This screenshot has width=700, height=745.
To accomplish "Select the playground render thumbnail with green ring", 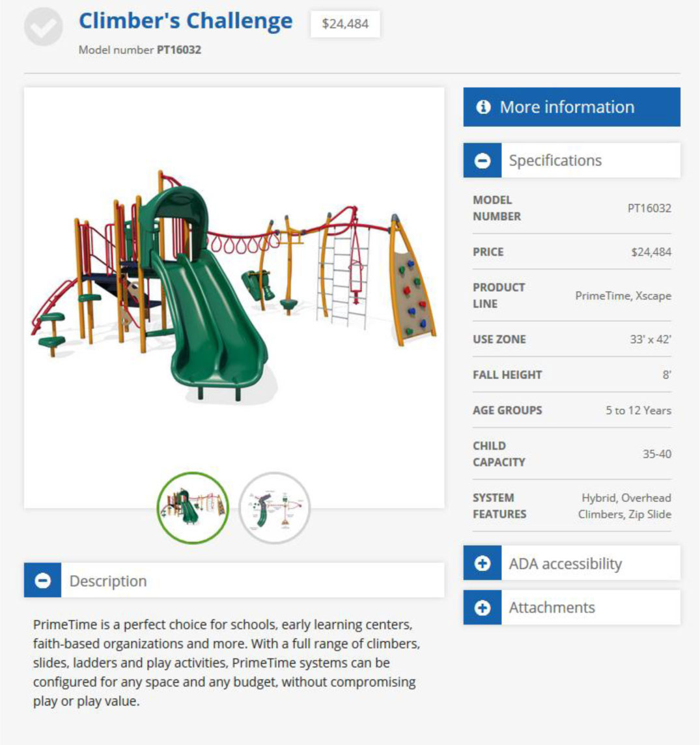I will (193, 508).
